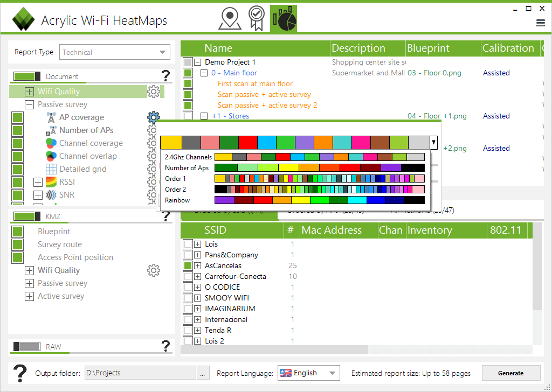
Task: Toggle the Document output switch
Action: (x=27, y=76)
